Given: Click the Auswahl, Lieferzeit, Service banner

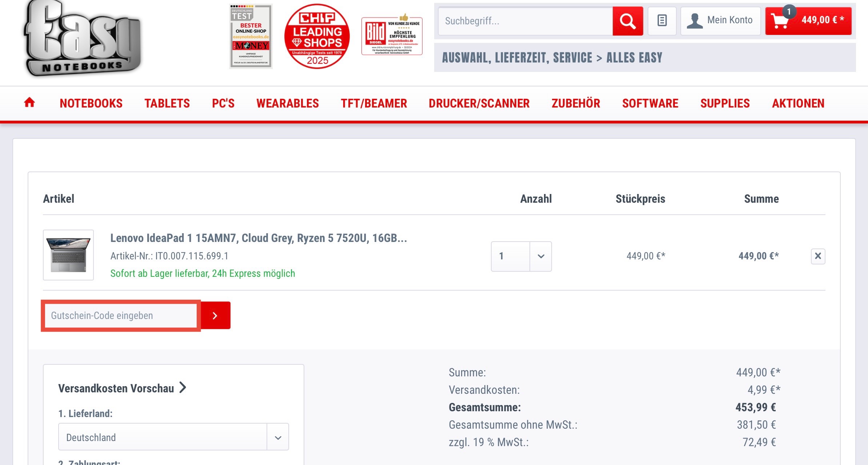Looking at the screenshot, I should (x=645, y=57).
